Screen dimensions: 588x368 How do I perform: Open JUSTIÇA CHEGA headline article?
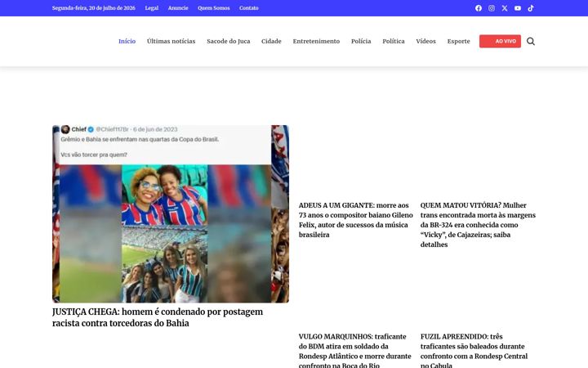[x=158, y=317]
